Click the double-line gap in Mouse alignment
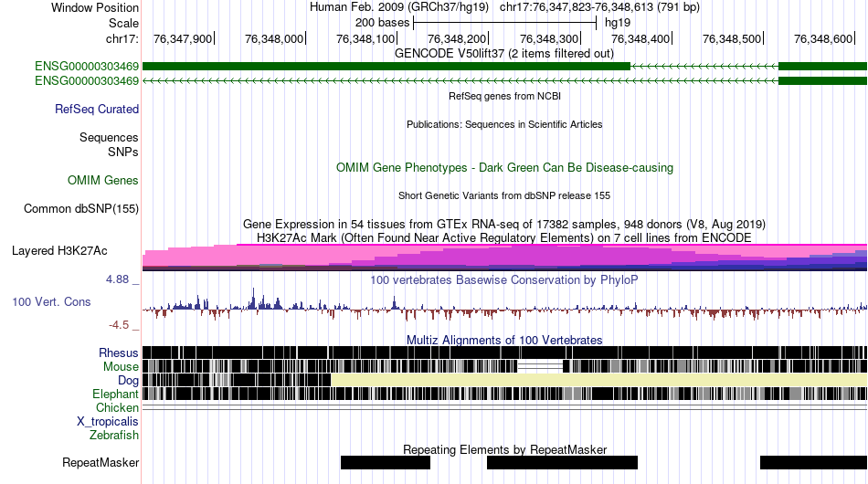 click(x=540, y=366)
